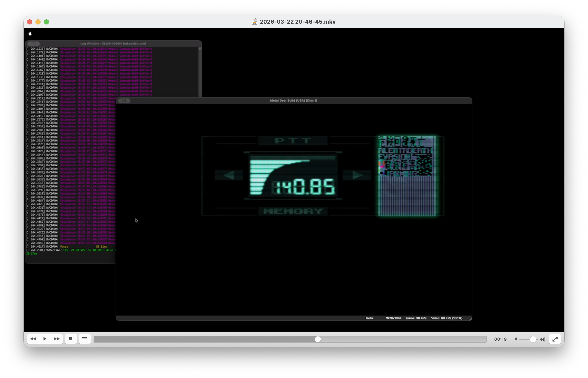This screenshot has height=378, width=588.
Task: Adjust the volume slider knob
Action: click(533, 339)
